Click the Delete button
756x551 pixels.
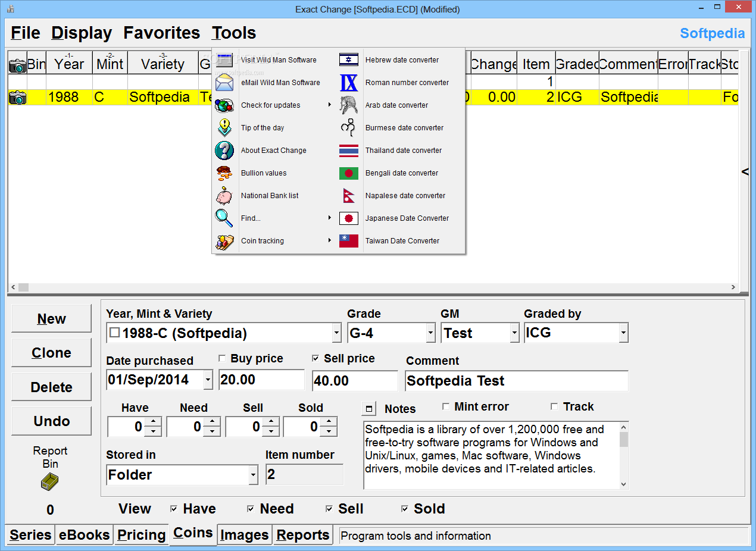point(51,387)
